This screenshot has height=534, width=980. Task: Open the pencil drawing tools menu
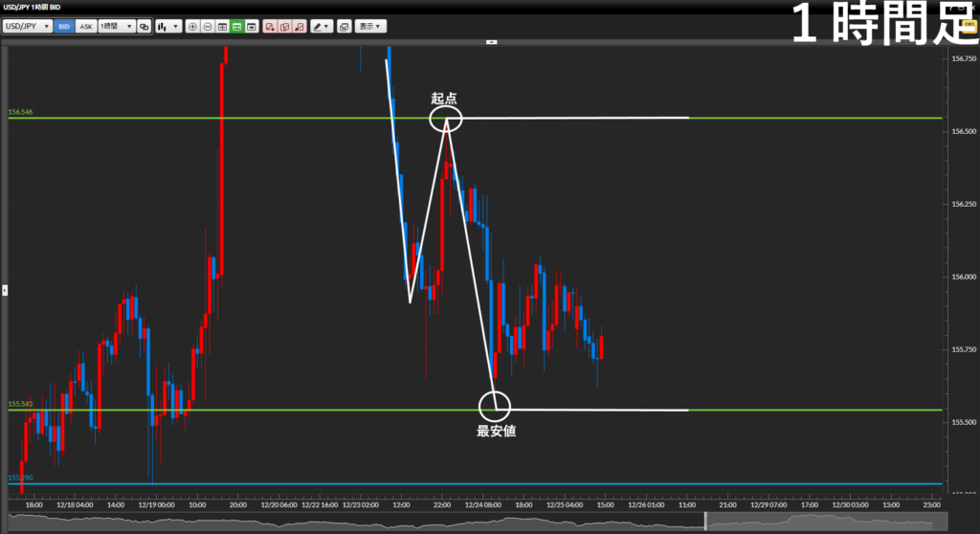coord(321,27)
